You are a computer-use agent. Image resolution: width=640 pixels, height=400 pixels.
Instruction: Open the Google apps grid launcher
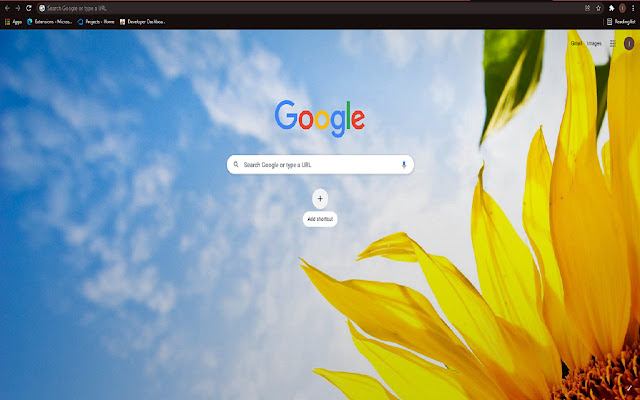pos(613,44)
